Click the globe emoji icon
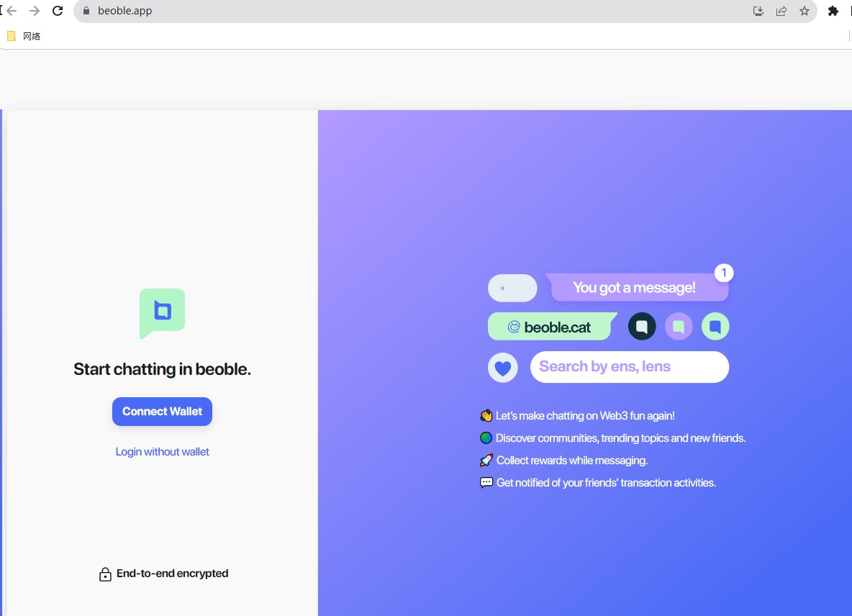The width and height of the screenshot is (852, 616). pos(486,438)
